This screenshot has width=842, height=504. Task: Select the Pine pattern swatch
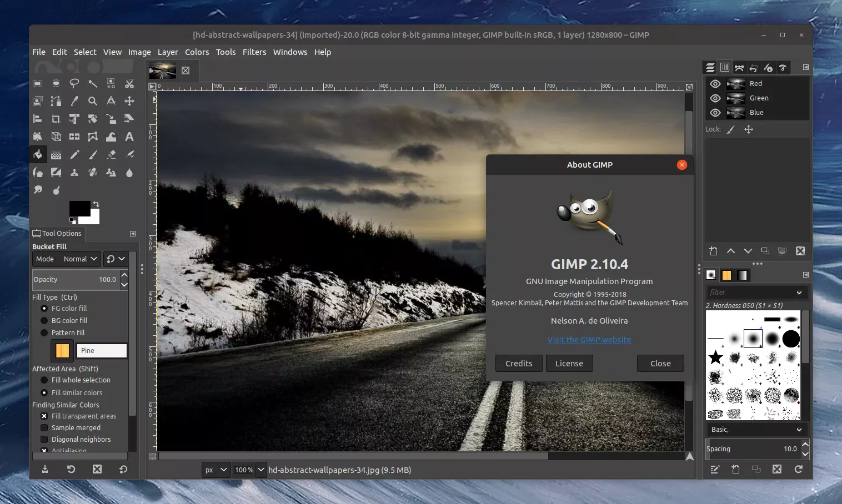coord(62,350)
